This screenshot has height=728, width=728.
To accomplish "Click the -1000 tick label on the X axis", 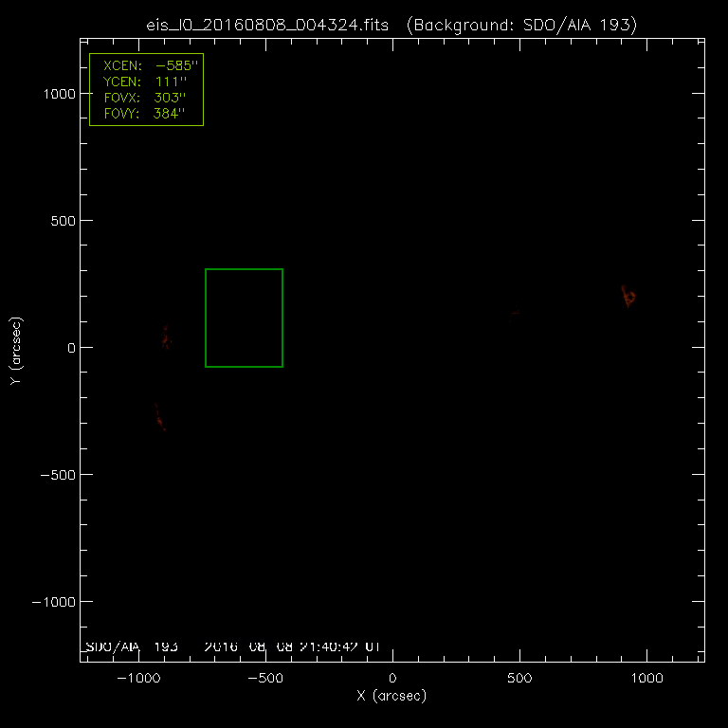I will (139, 679).
